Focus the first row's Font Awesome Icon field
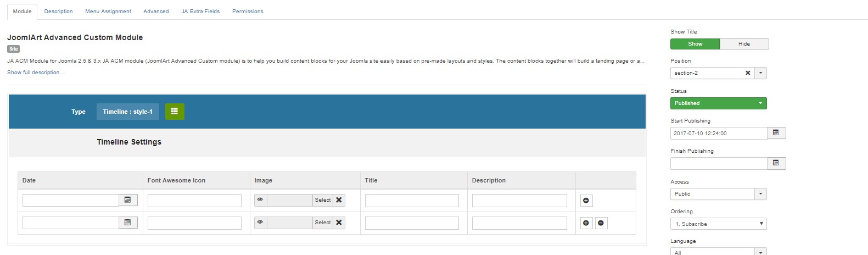The width and height of the screenshot is (868, 255). [x=194, y=201]
